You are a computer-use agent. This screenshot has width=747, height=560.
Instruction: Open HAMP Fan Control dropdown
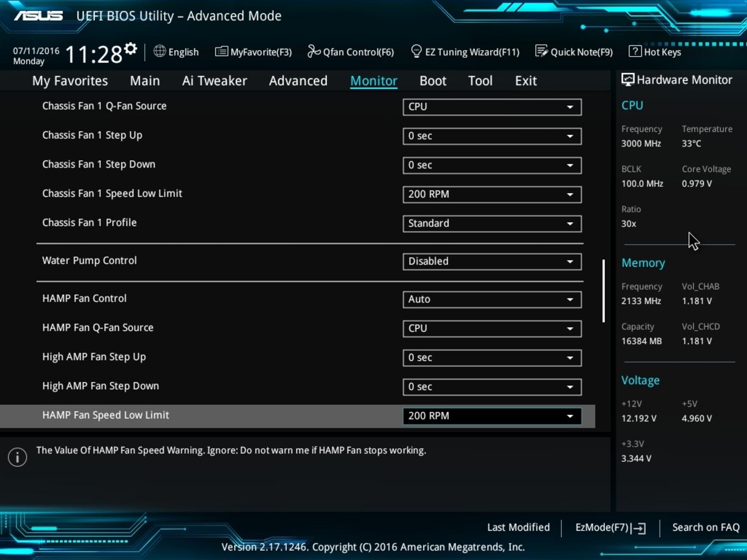click(x=492, y=299)
